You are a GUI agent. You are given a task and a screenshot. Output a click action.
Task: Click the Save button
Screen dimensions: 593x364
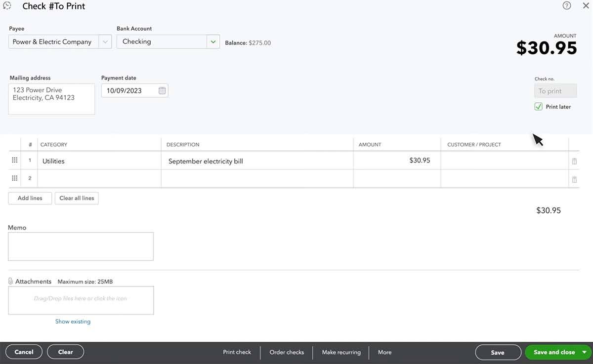pyautogui.click(x=498, y=352)
